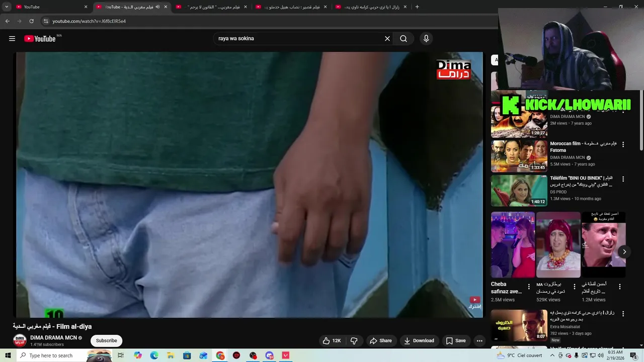The width and height of the screenshot is (644, 362).
Task: Download the current video
Action: 419,340
